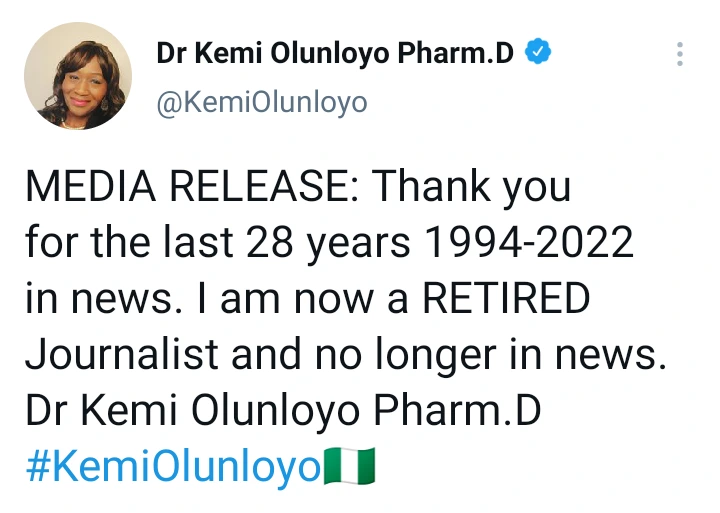Screen dimensions: 720x513
Task: Click the blue verified badge icon
Action: [x=538, y=53]
